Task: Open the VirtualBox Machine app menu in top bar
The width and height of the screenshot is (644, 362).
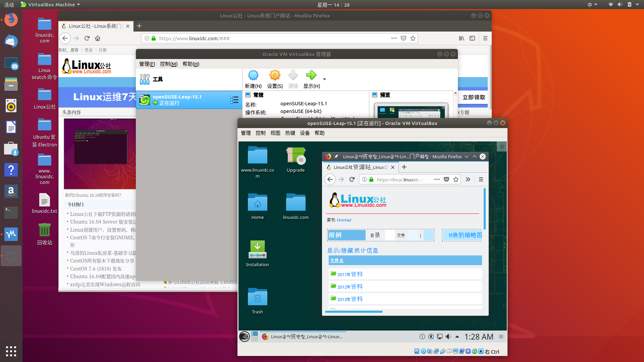Action: [50, 5]
